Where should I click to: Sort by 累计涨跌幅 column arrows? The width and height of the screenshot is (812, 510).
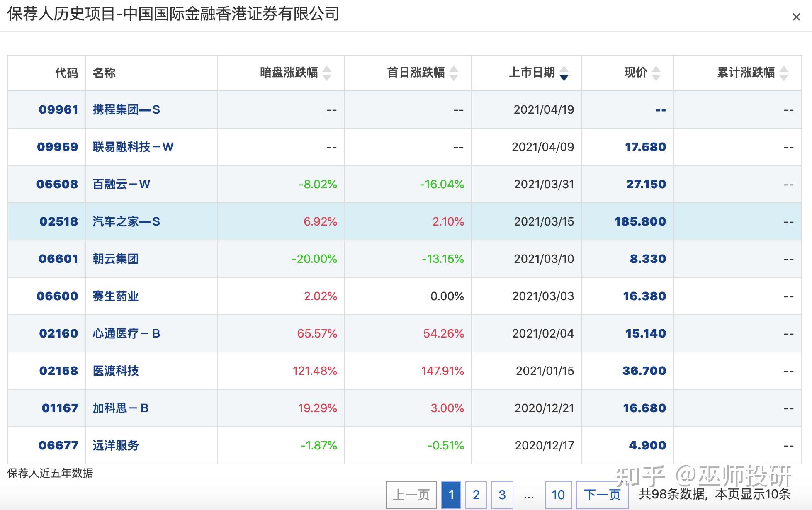click(x=784, y=73)
